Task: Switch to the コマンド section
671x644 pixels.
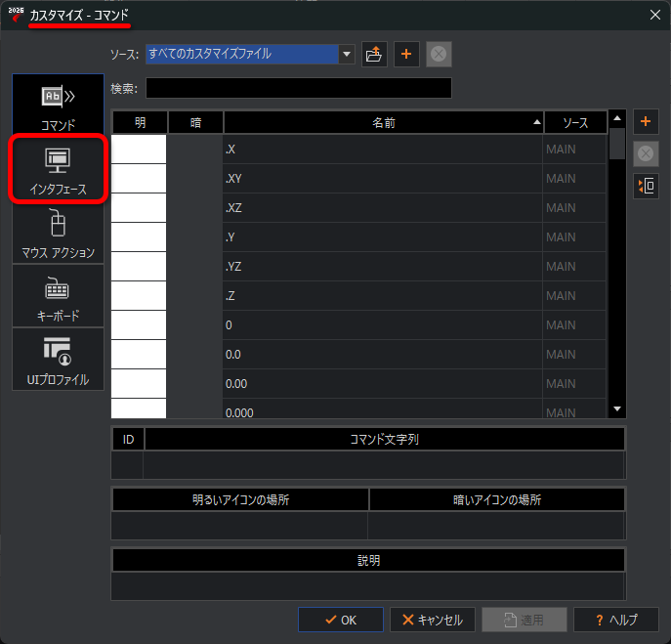Action: coord(58,106)
